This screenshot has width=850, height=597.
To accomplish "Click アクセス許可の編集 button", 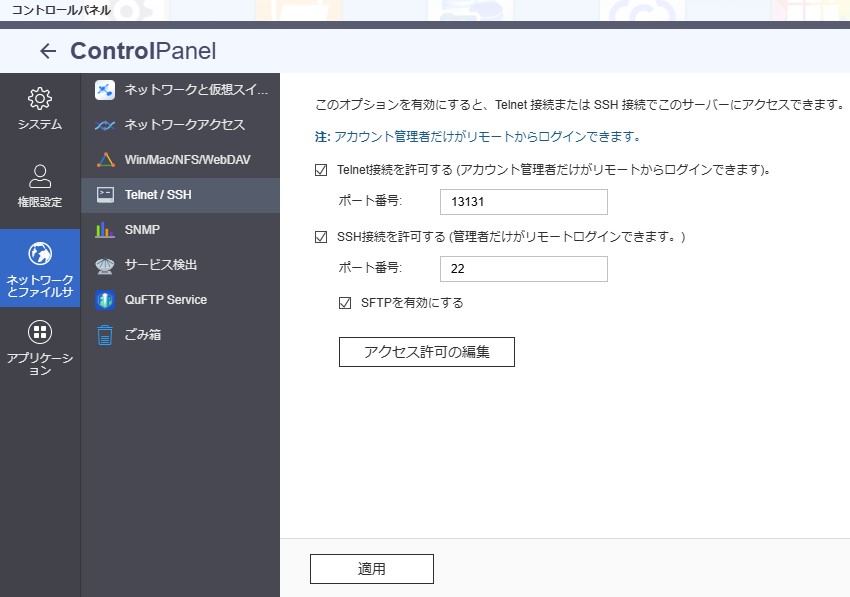I will point(427,352).
